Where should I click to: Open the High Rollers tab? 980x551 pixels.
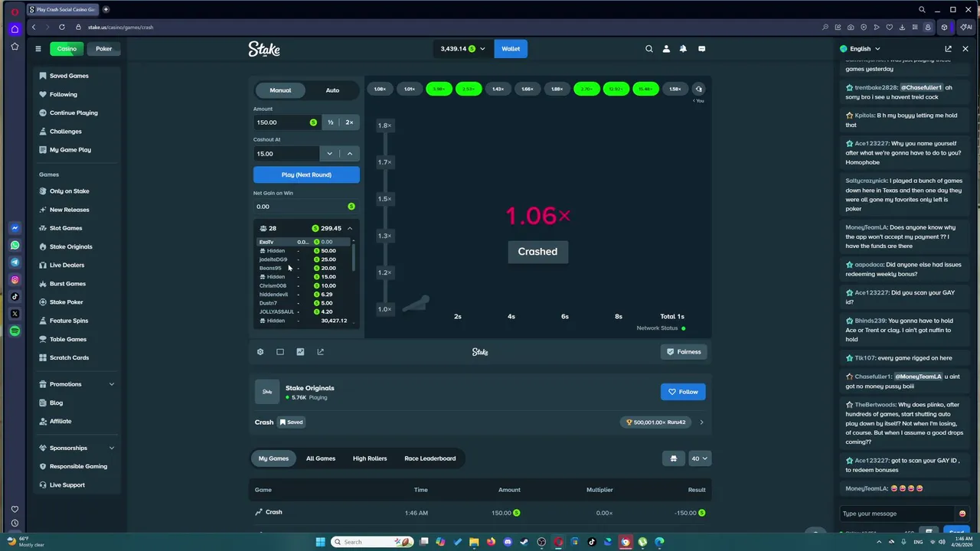coord(370,458)
